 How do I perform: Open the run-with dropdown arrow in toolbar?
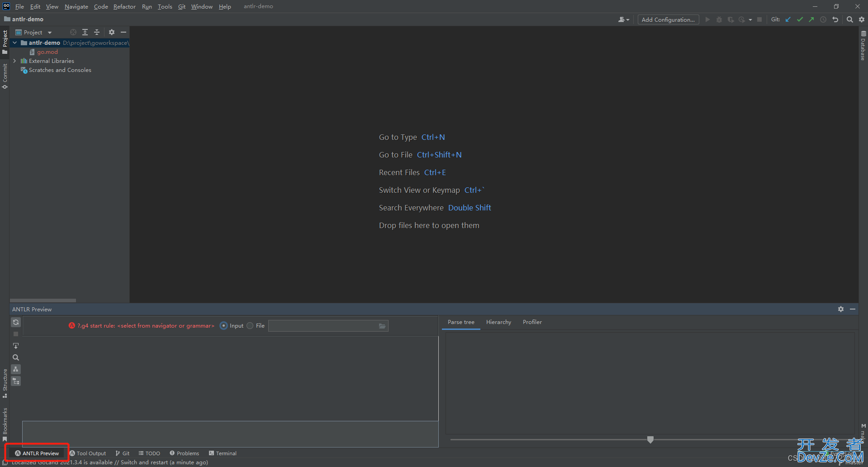tap(750, 19)
